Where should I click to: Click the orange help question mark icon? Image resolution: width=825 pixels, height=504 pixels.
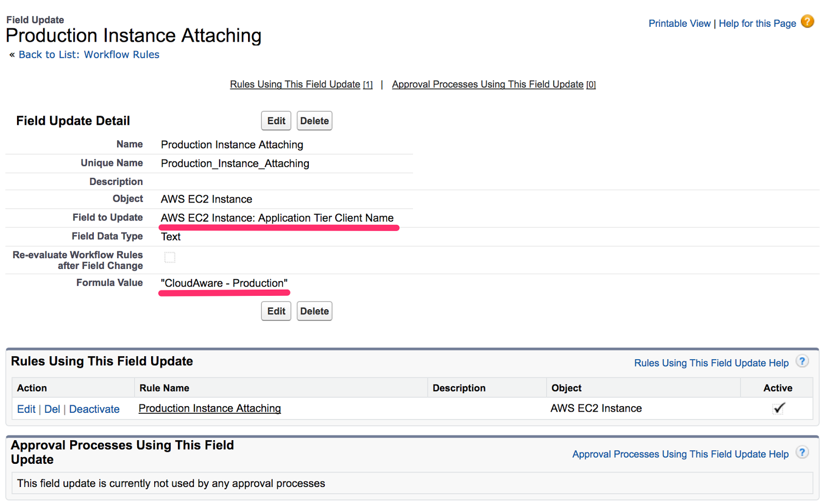(x=807, y=22)
